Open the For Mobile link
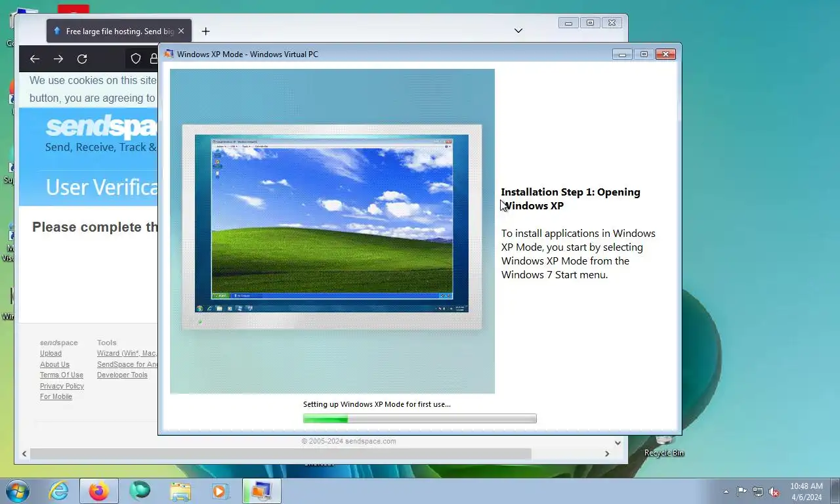 pyautogui.click(x=56, y=396)
